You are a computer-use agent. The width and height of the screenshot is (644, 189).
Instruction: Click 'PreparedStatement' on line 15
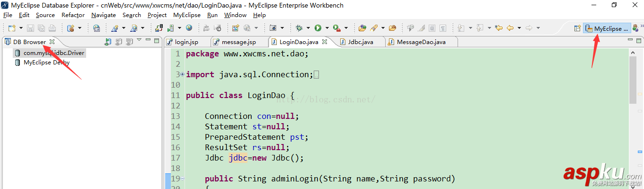click(x=245, y=137)
